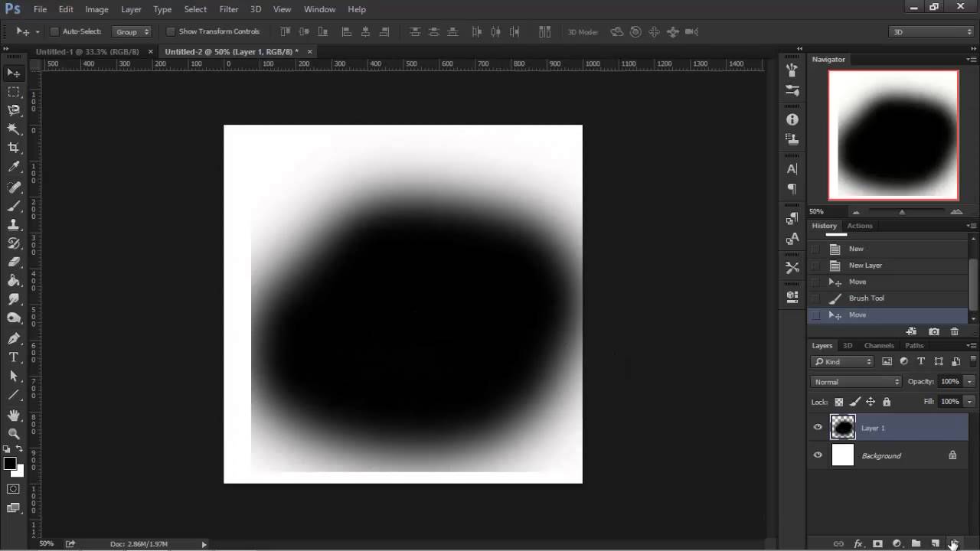Switch to the Actions tab
The width and height of the screenshot is (980, 551).
tap(860, 226)
